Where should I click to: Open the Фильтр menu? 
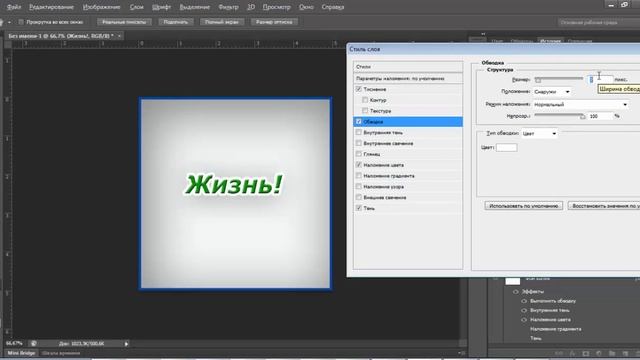point(228,7)
